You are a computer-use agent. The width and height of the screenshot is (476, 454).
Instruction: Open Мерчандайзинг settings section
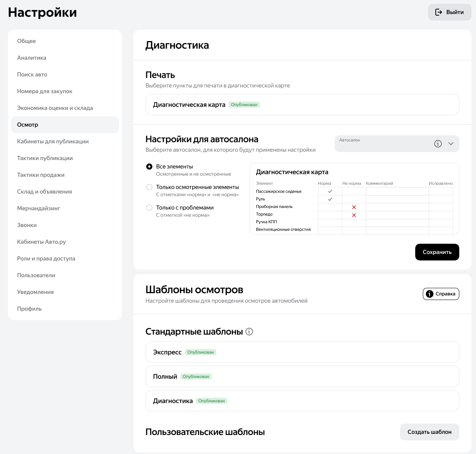pyautogui.click(x=65, y=208)
